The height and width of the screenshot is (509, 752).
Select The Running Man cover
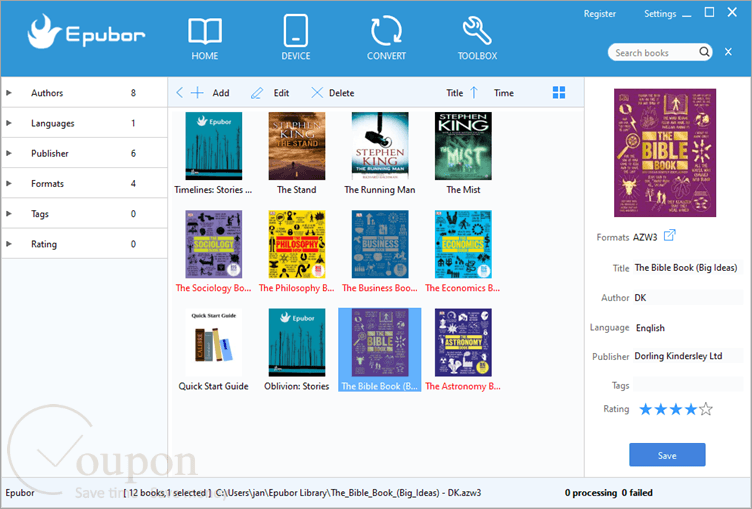click(x=380, y=146)
